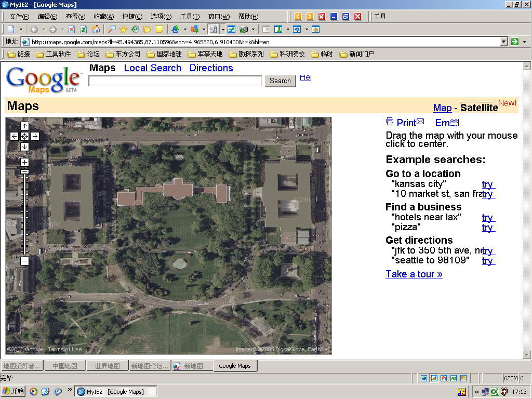Image resolution: width=532 pixels, height=399 pixels.
Task: Expand the address bar URL dropdown
Action: coord(503,42)
